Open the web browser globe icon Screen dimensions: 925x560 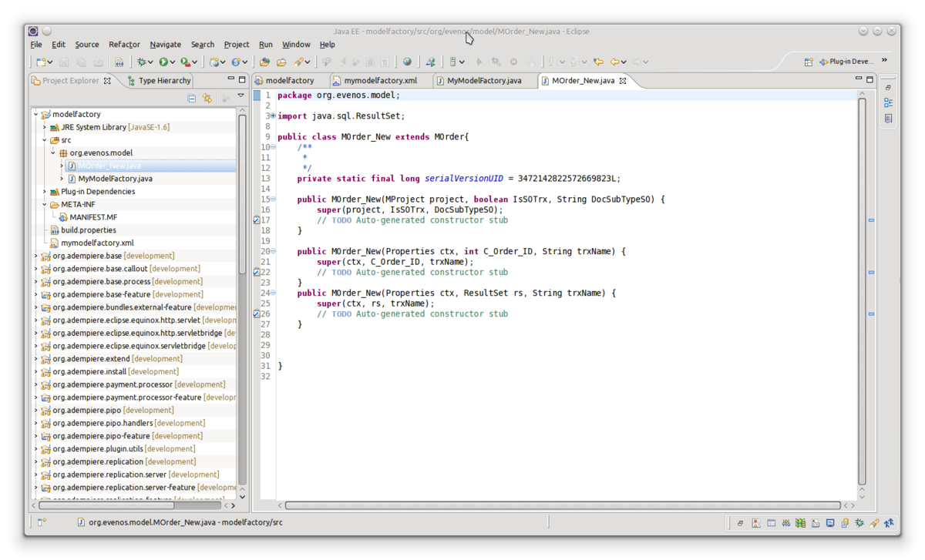(407, 62)
